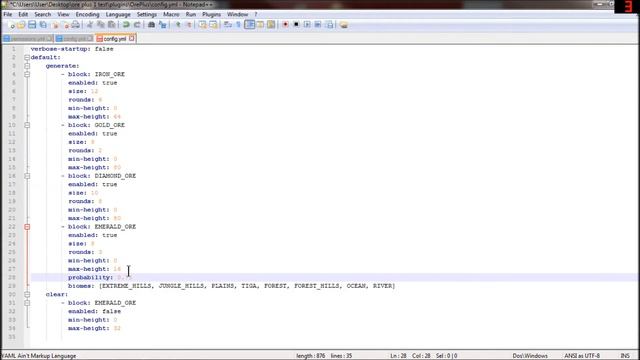Collapse the DIAMOND_ORE block fold marker
Image resolution: width=640 pixels, height=360 pixels.
[27, 176]
